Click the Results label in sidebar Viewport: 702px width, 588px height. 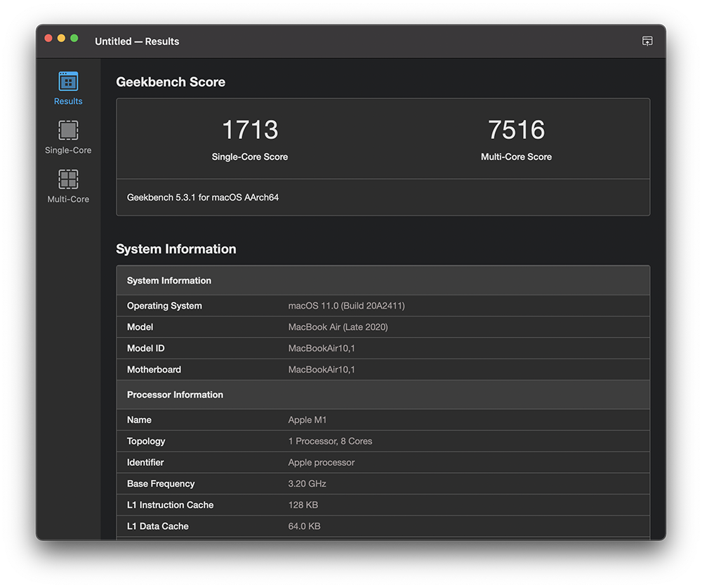(68, 101)
